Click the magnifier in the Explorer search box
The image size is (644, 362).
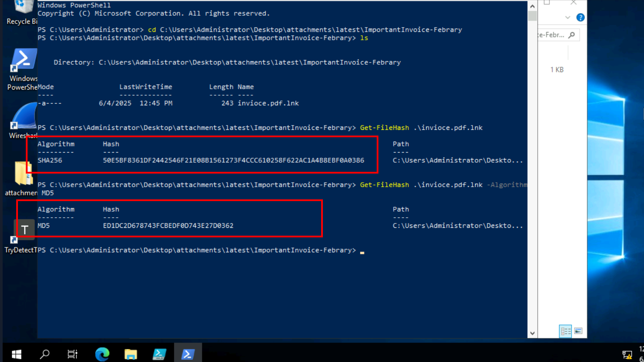coord(572,35)
